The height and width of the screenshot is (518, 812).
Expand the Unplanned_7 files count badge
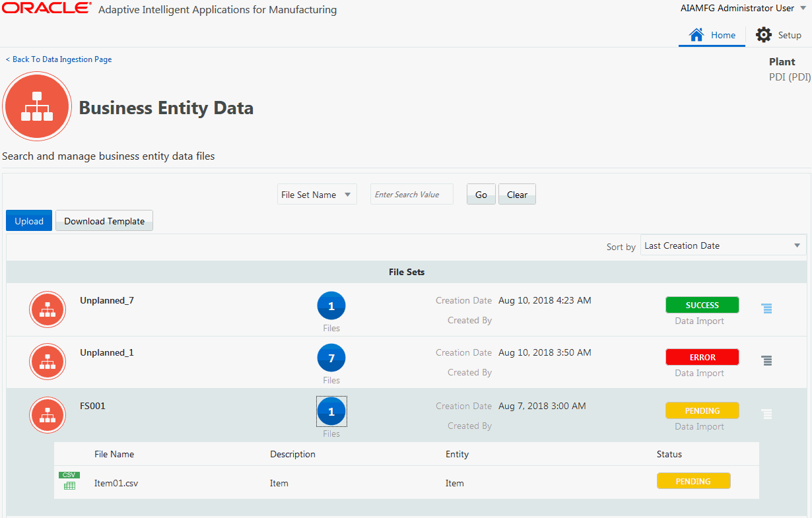point(331,306)
